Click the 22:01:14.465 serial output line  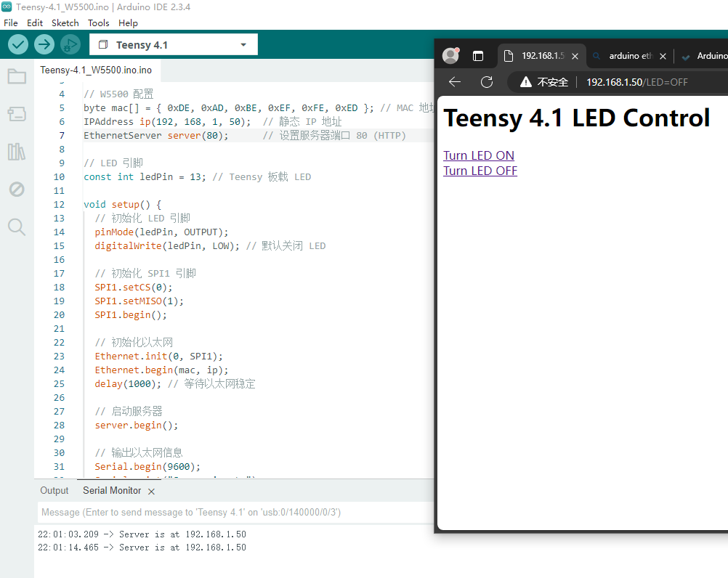click(142, 548)
